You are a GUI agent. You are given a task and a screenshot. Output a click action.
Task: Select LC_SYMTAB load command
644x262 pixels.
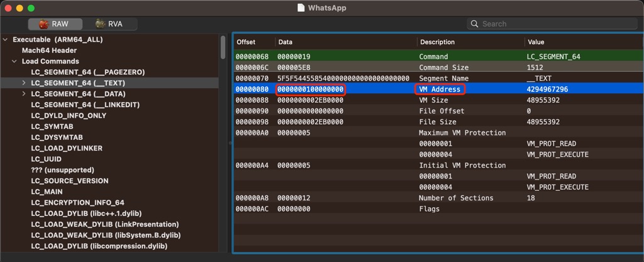tap(52, 127)
